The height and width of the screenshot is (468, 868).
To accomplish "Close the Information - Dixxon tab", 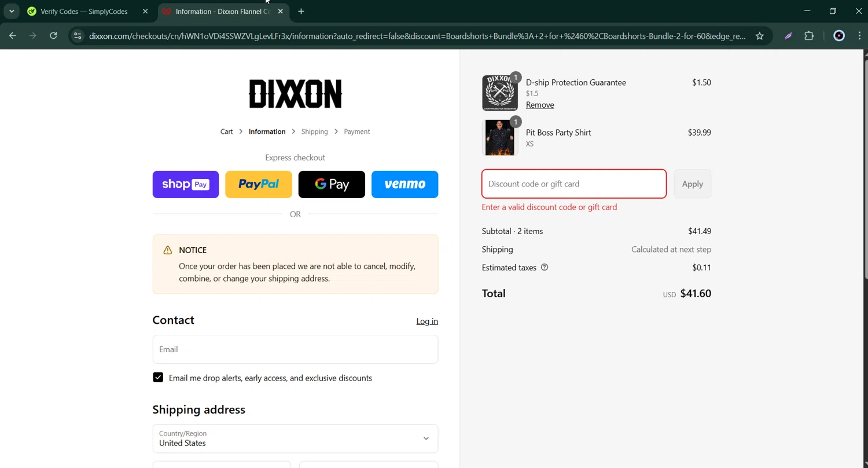I will (x=281, y=12).
